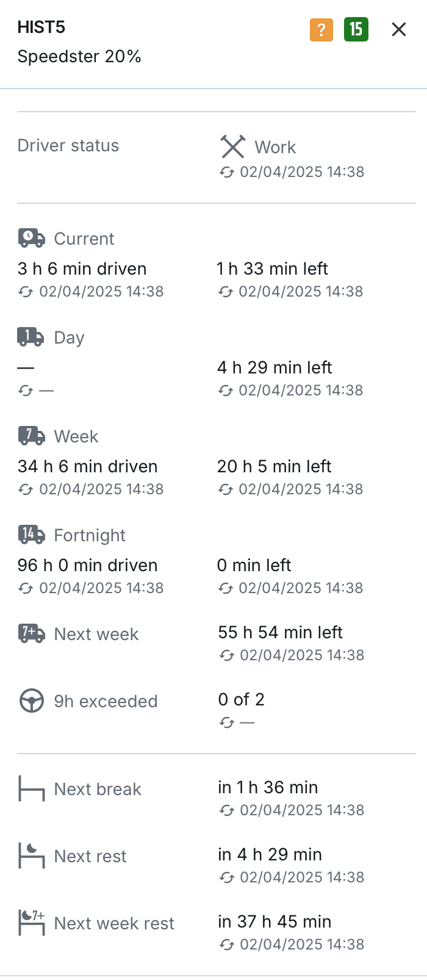Click the Fortnight truck icon

(x=31, y=535)
